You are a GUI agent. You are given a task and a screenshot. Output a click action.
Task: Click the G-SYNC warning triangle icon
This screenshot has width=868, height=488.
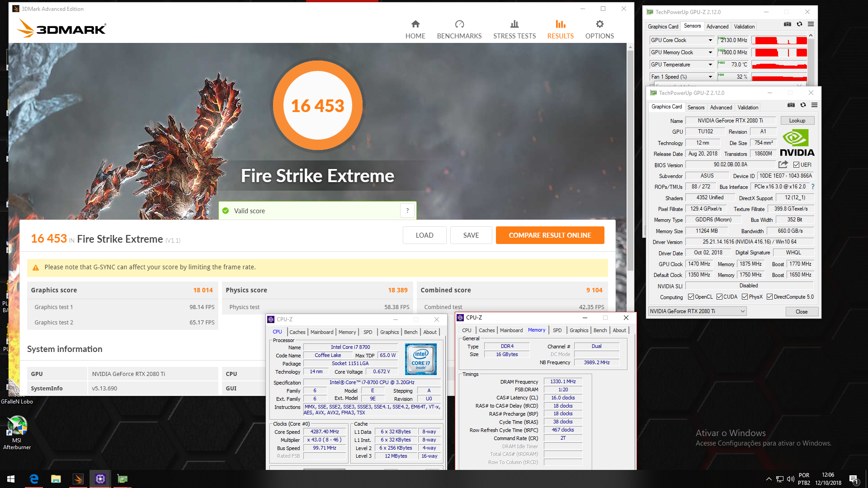tap(36, 267)
